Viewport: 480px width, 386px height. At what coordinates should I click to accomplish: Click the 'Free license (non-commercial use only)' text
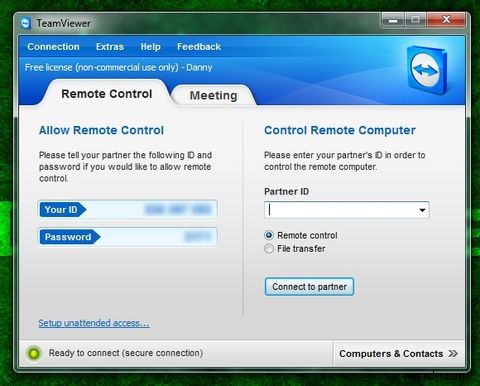(x=102, y=67)
